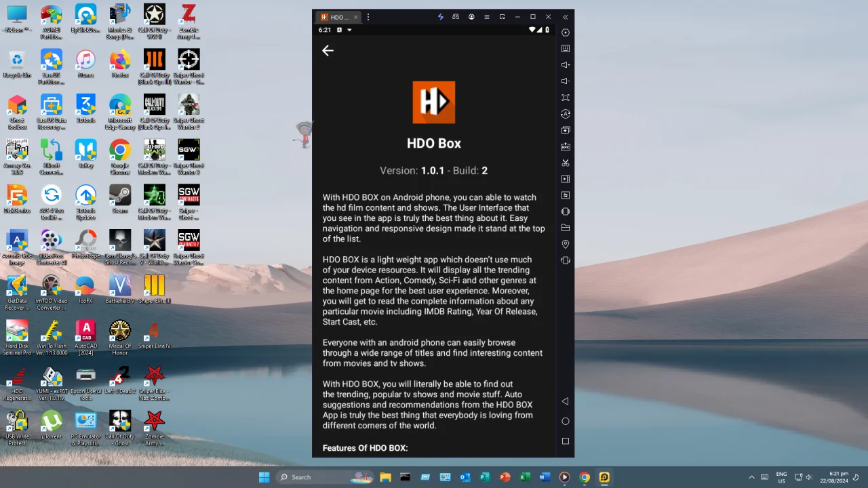Open the Sniper Elite IV desktop shortcut

[x=155, y=335]
